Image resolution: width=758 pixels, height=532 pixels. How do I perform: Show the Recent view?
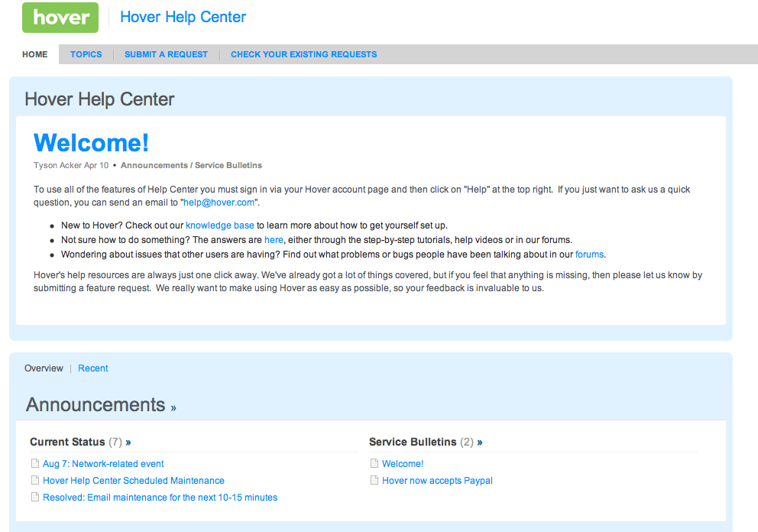coord(93,368)
